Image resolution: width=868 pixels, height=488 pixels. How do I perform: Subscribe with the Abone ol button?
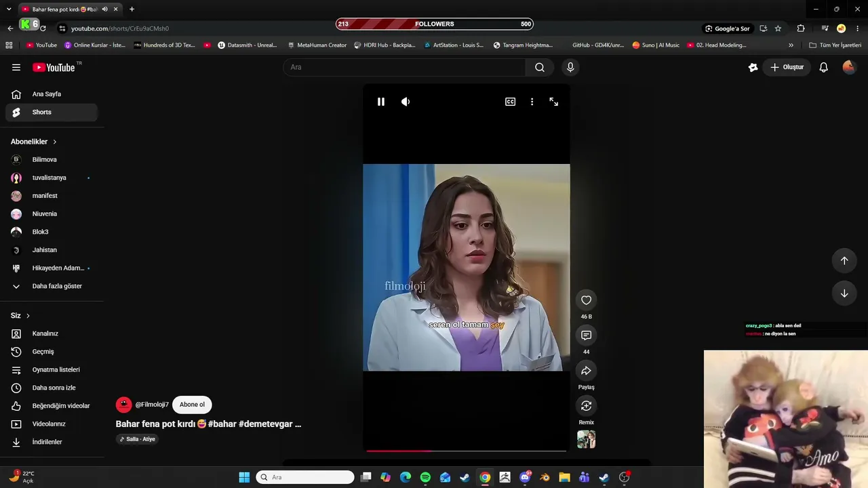coord(192,405)
